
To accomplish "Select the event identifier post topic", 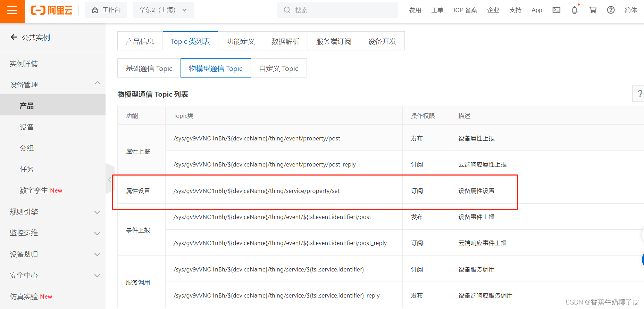I will pyautogui.click(x=272, y=217).
